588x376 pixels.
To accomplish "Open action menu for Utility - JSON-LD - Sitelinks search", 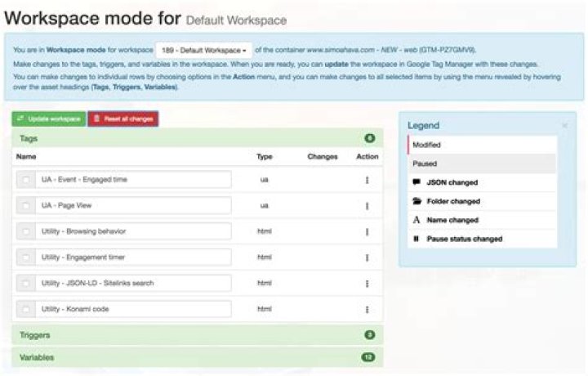I will tap(367, 284).
